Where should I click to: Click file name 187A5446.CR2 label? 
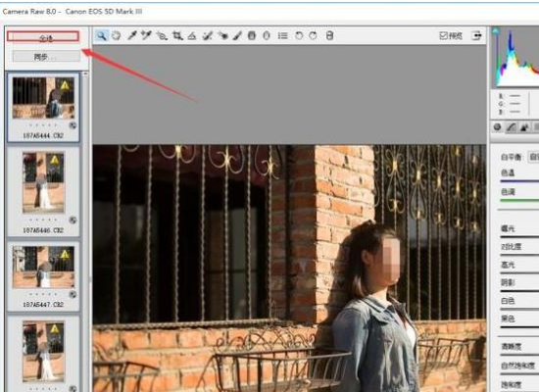(x=43, y=230)
